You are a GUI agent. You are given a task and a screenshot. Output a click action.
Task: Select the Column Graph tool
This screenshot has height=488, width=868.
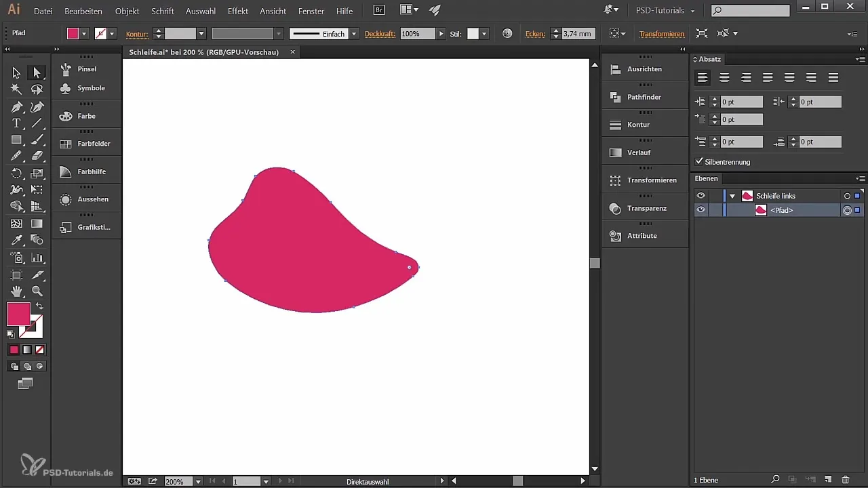37,258
